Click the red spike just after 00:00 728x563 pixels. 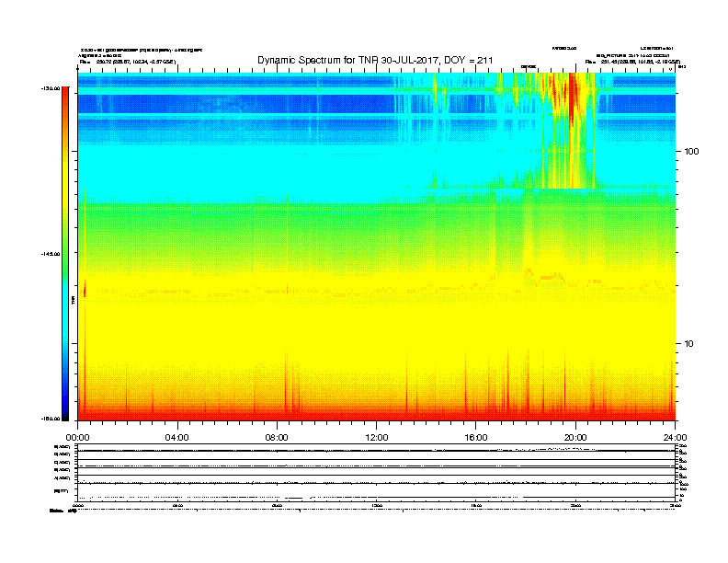point(85,291)
